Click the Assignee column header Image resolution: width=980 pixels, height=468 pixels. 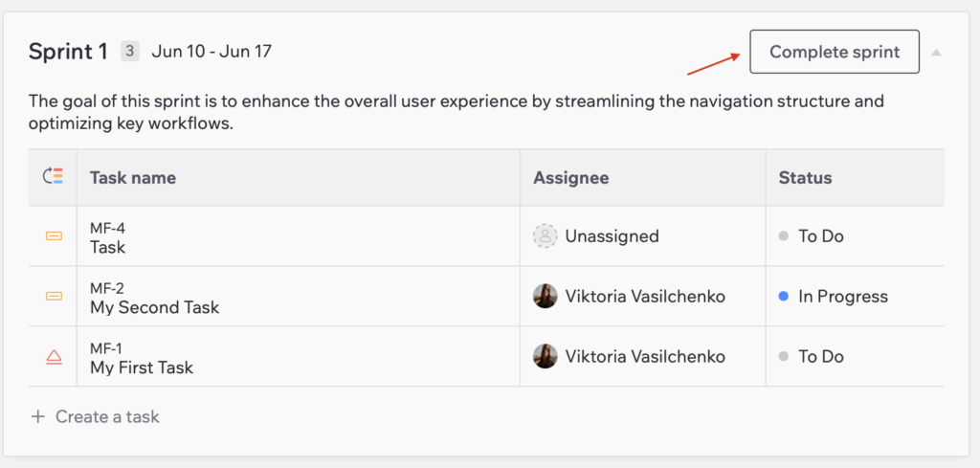(571, 177)
